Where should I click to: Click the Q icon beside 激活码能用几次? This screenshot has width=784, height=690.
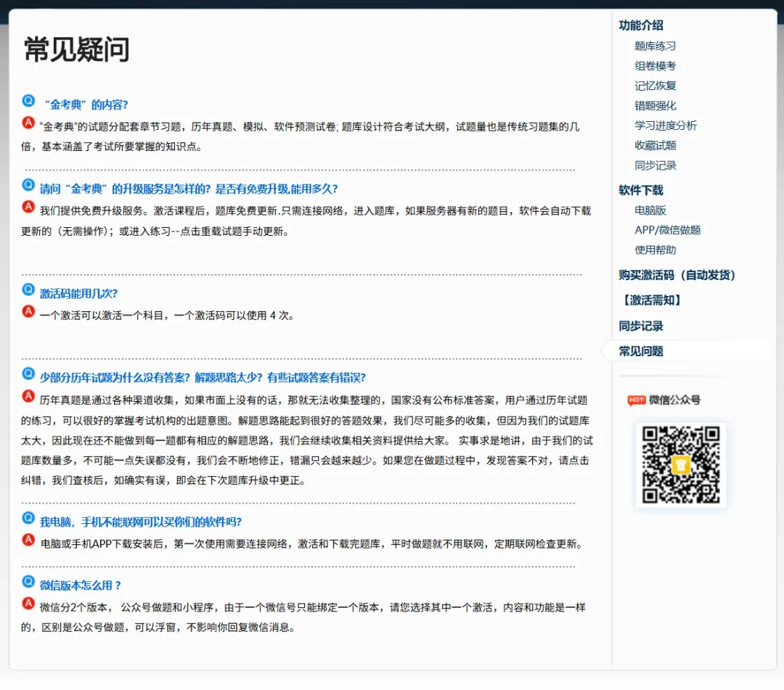(x=28, y=289)
